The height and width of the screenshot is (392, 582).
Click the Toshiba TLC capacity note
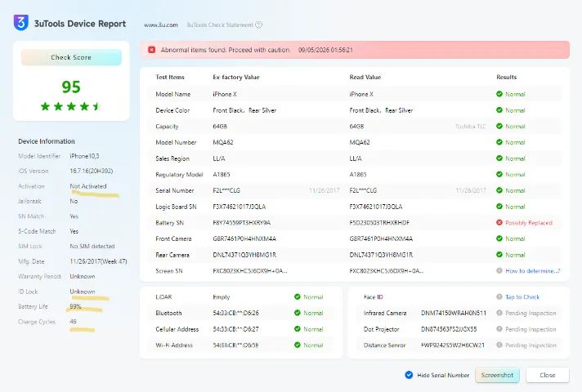click(470, 126)
